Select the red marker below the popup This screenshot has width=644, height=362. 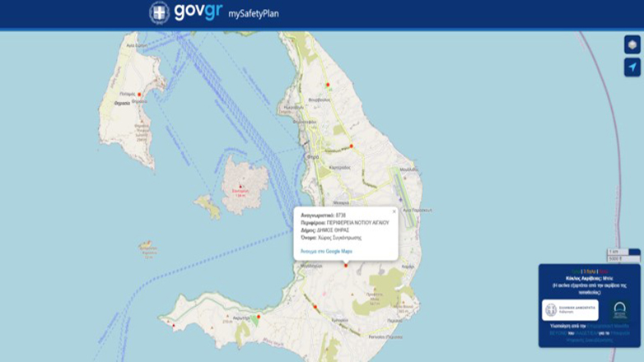click(x=346, y=265)
